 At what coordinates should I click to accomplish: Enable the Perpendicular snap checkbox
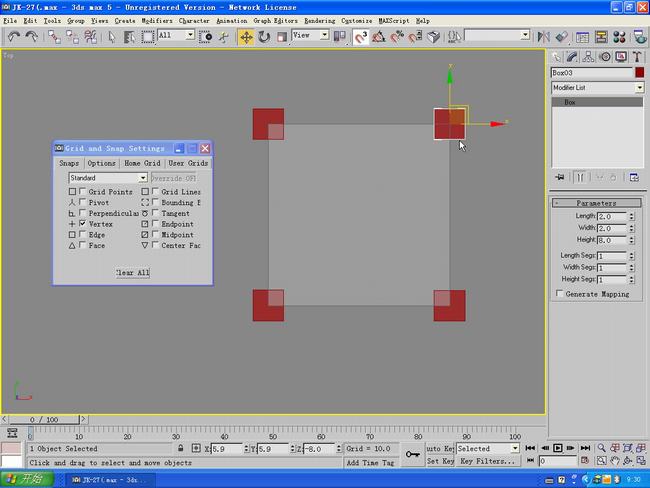click(82, 213)
